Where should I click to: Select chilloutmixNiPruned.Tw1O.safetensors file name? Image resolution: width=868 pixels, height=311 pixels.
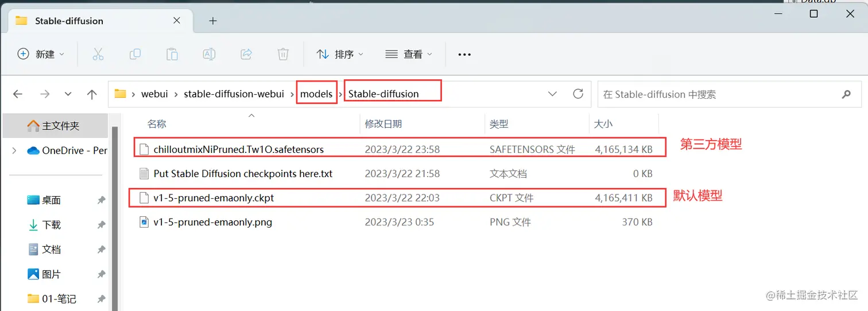click(239, 149)
